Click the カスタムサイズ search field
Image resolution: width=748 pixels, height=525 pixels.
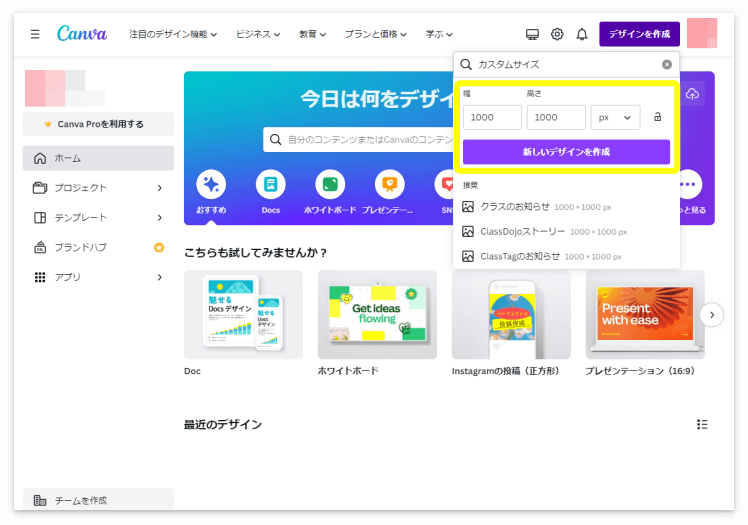pyautogui.click(x=566, y=64)
